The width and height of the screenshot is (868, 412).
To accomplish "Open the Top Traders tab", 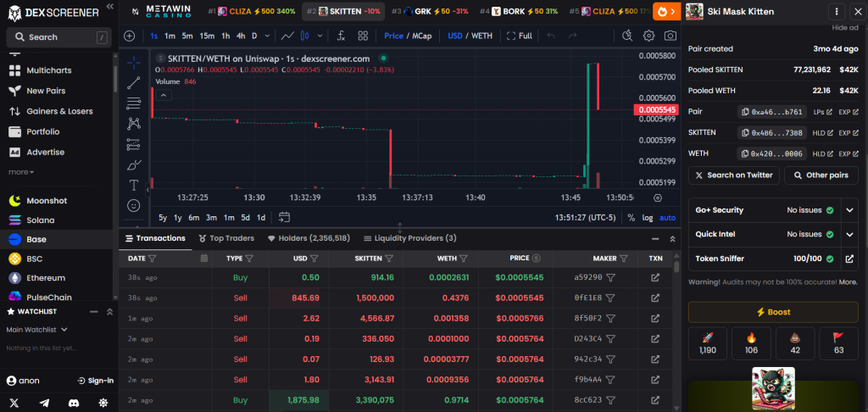I will 226,238.
